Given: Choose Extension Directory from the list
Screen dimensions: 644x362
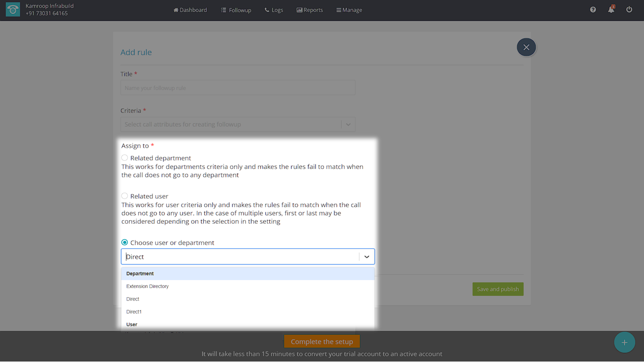Looking at the screenshot, I should point(147,287).
